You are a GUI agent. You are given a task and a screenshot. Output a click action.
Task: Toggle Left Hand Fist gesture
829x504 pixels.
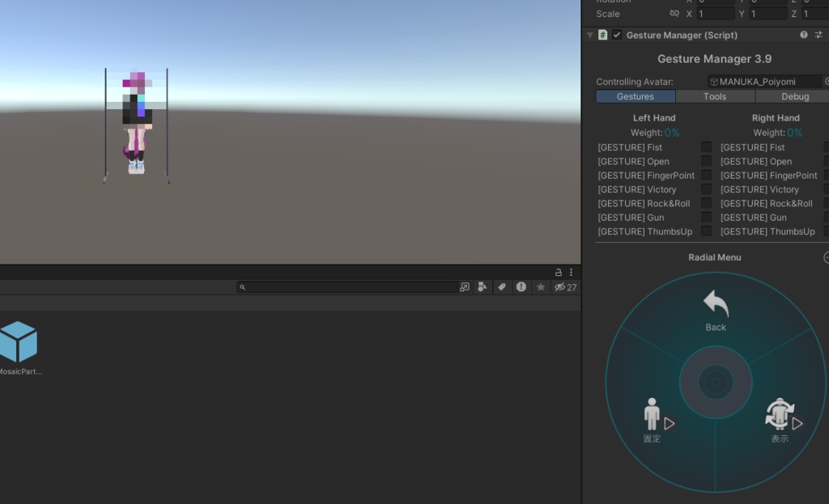[706, 147]
